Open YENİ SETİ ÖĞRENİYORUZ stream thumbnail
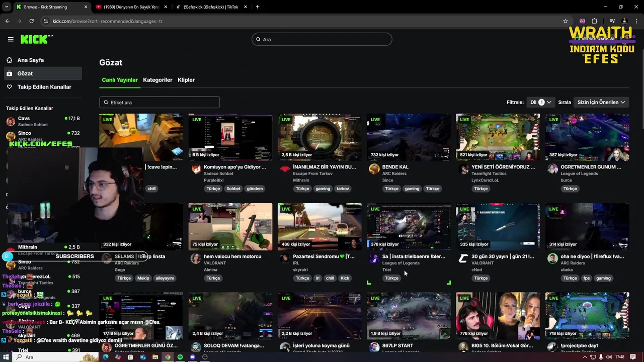The height and width of the screenshot is (362, 644). pyautogui.click(x=498, y=137)
